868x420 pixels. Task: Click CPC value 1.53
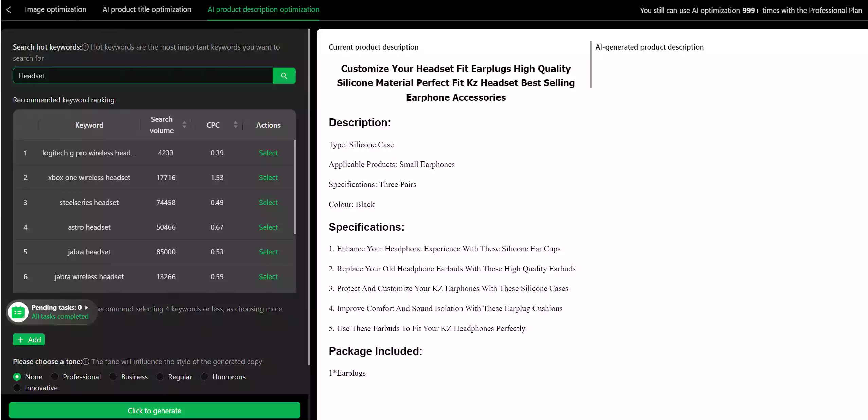[x=217, y=178]
